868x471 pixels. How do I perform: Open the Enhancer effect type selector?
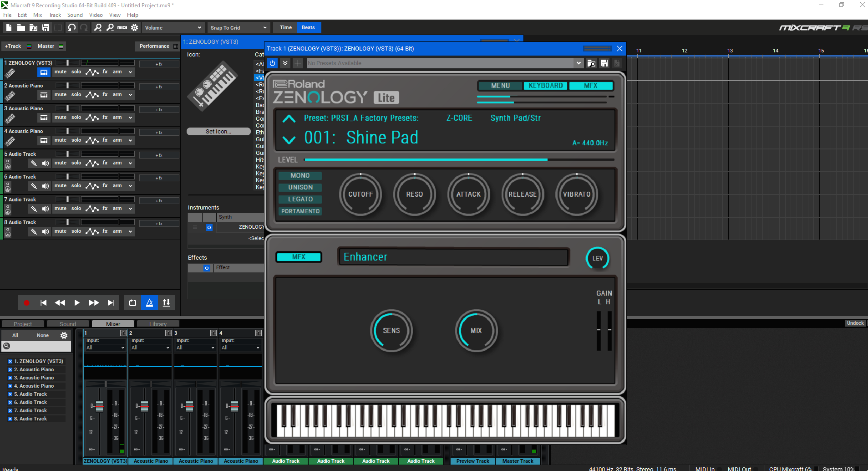[x=453, y=257]
